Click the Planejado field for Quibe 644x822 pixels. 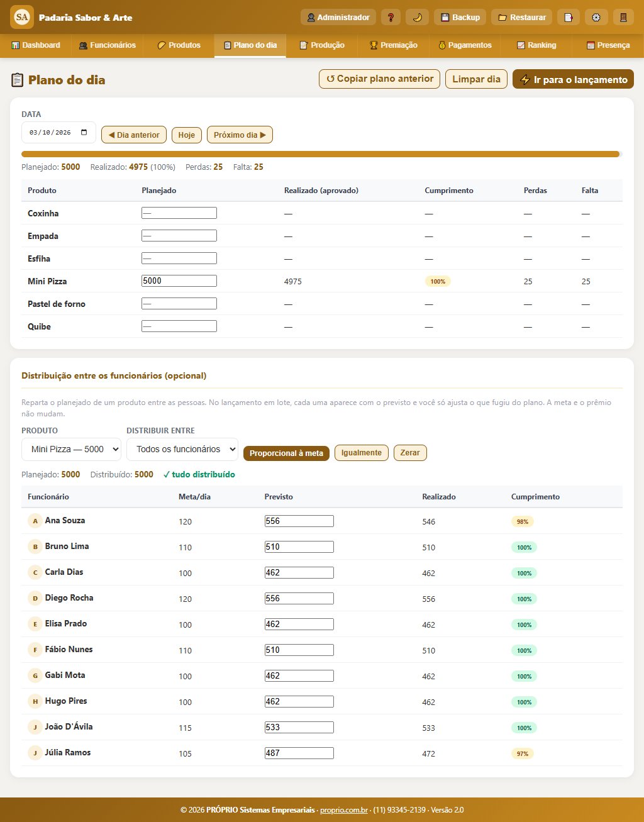[x=179, y=326]
